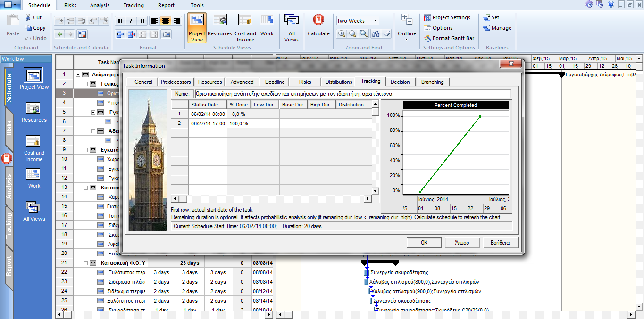Open Cost and Income view in the ribbon
The width and height of the screenshot is (644, 319).
coord(245,28)
